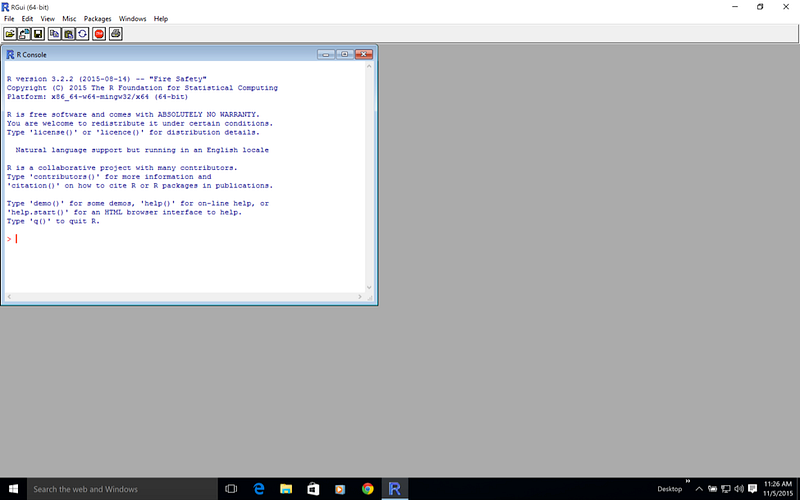Click the "Type 'q()' to quit R." line
800x501 pixels.
click(x=53, y=221)
